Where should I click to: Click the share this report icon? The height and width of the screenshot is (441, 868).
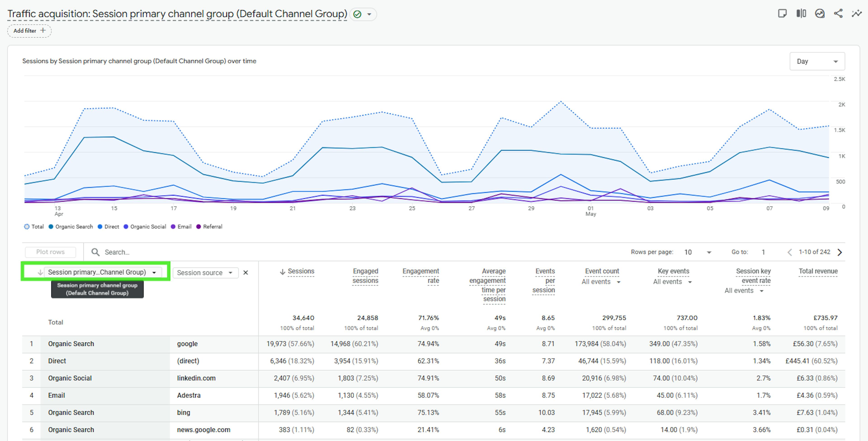(x=838, y=14)
